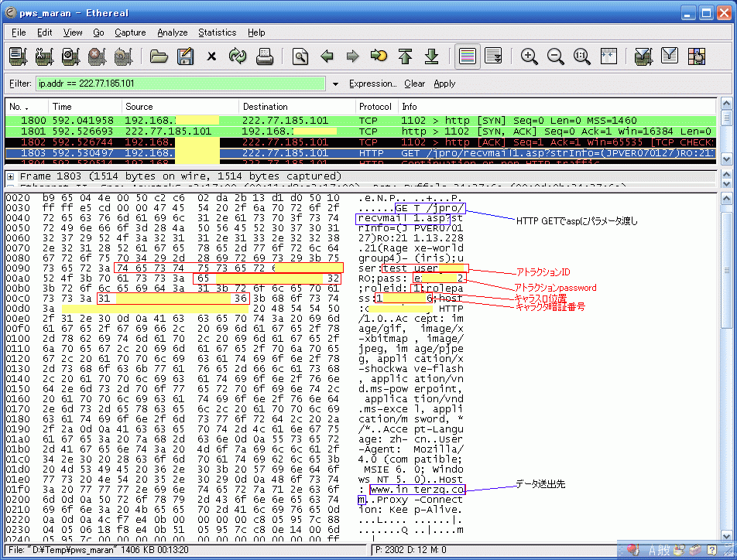
Task: Select packet 1800 SYN row
Action: (x=361, y=120)
